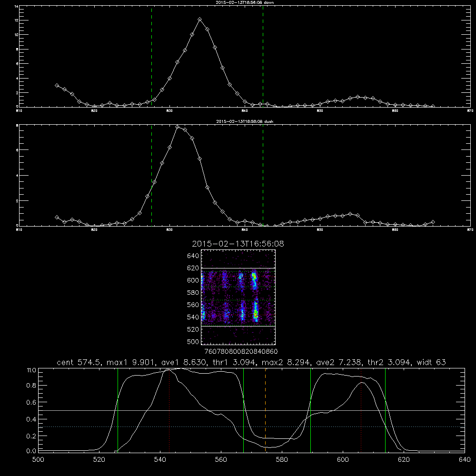
Task: Click the y-axis label 0.4 of bottom plot
Action: click(31, 419)
